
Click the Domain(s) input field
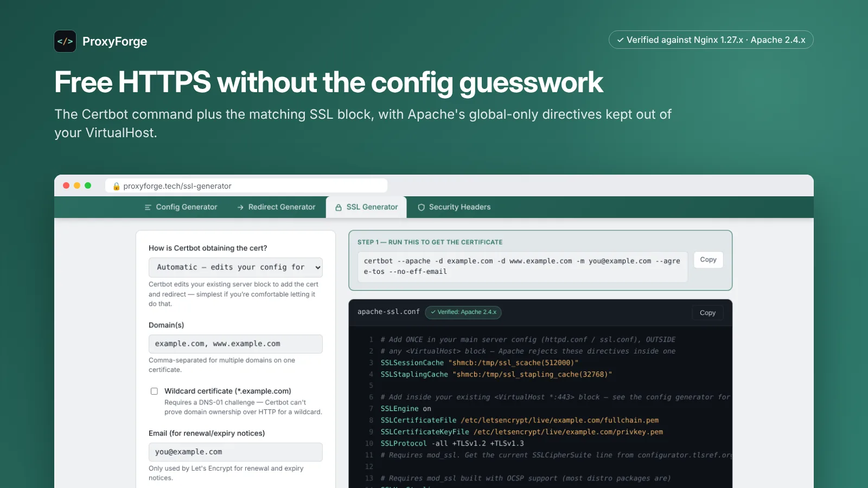pos(235,344)
